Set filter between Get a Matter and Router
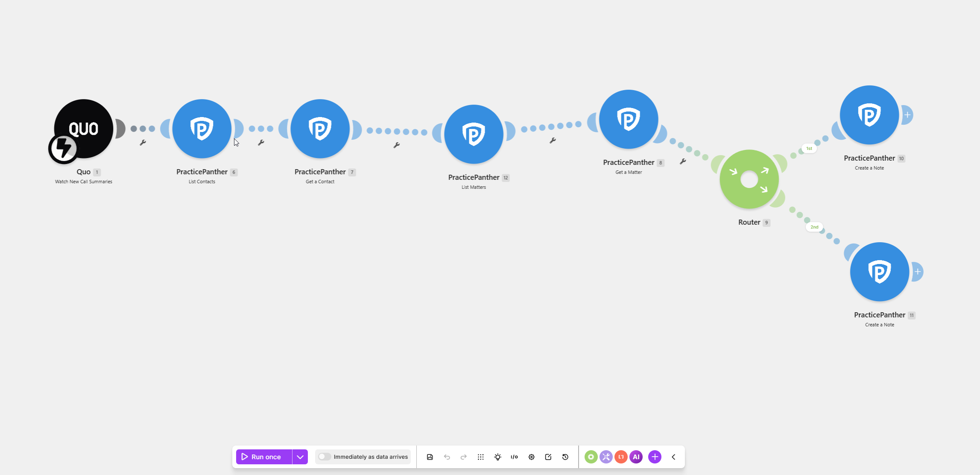The height and width of the screenshot is (475, 980). pos(683,161)
